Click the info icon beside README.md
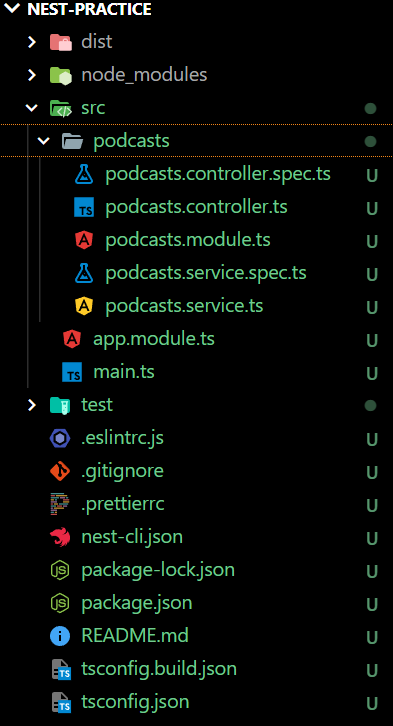Image resolution: width=393 pixels, height=726 pixels. pos(60,636)
